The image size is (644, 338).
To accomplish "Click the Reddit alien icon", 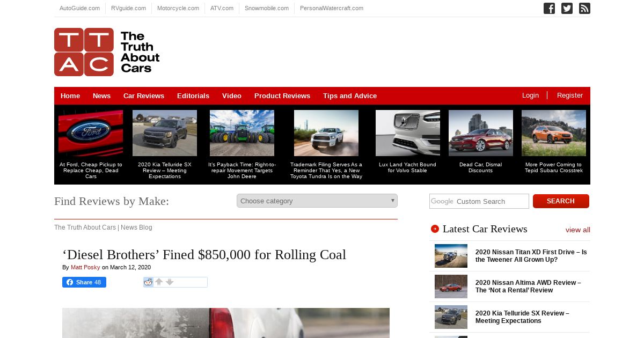I will coord(149,282).
